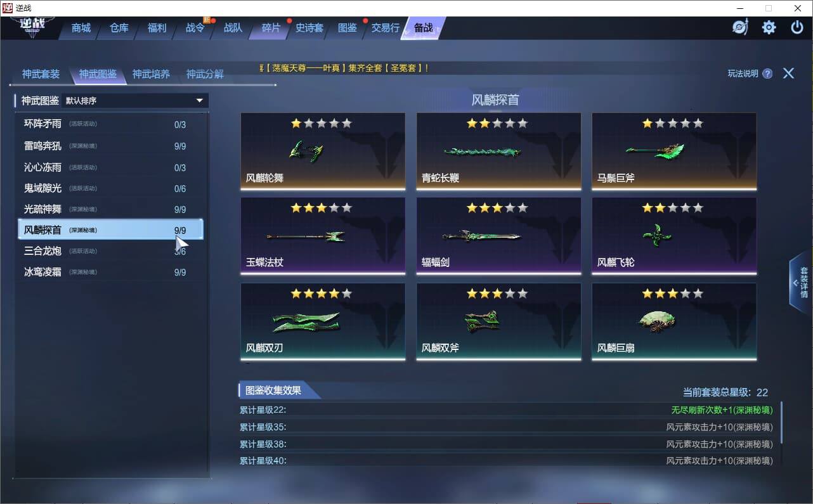This screenshot has width=813, height=504.
Task: Open the 战令 tab
Action: coord(195,28)
